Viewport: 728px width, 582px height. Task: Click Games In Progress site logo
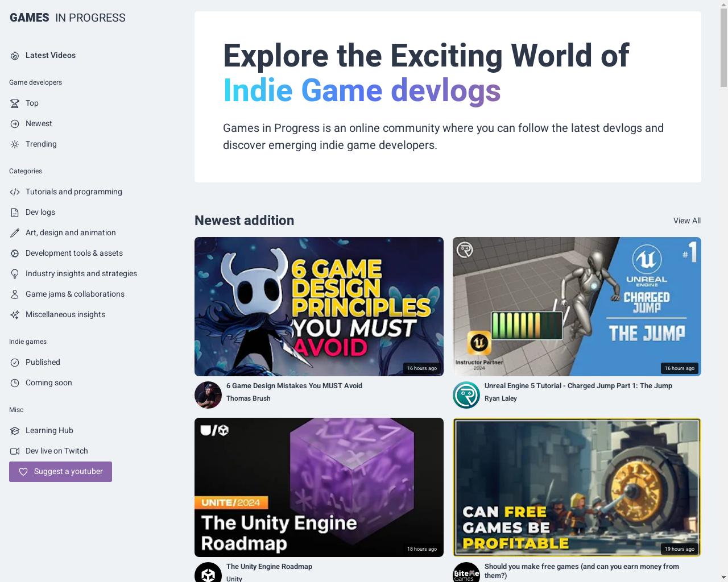68,18
